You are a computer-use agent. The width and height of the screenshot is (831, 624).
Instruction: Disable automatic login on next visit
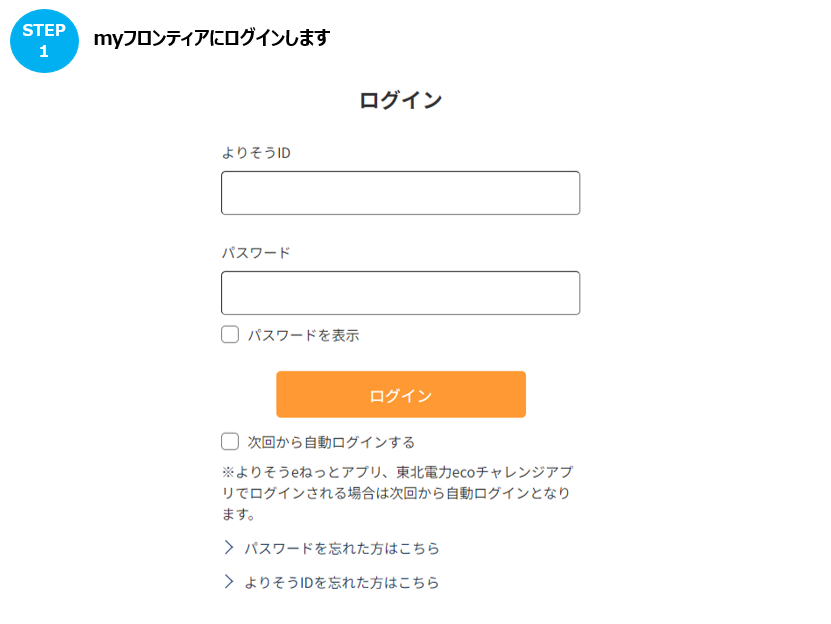coord(229,441)
